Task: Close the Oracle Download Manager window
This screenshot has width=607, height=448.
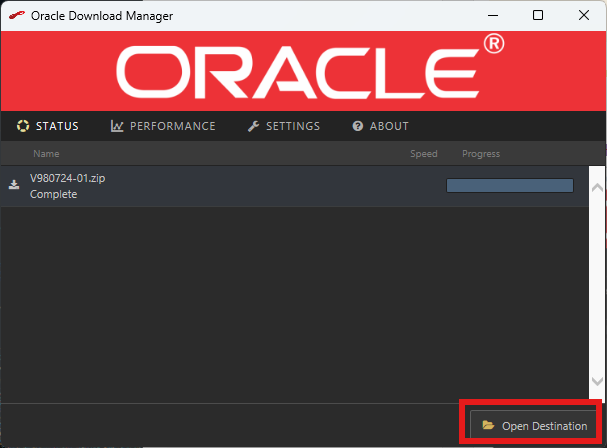Action: point(584,15)
